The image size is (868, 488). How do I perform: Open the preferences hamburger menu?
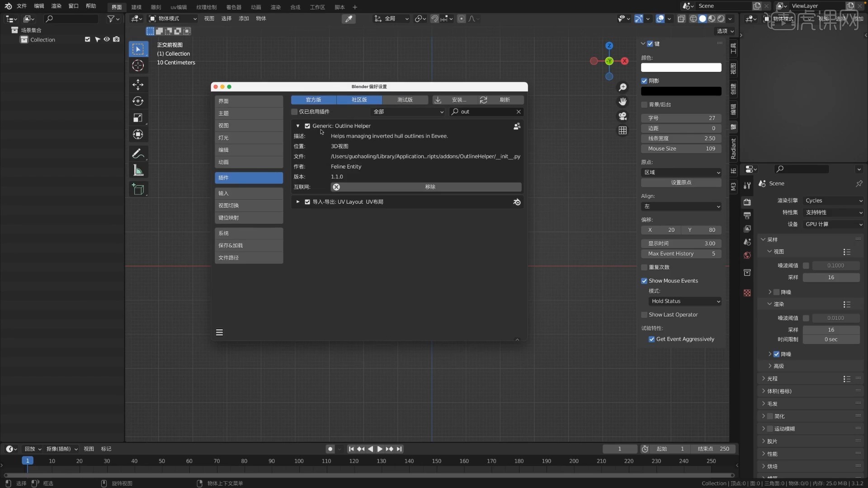219,333
